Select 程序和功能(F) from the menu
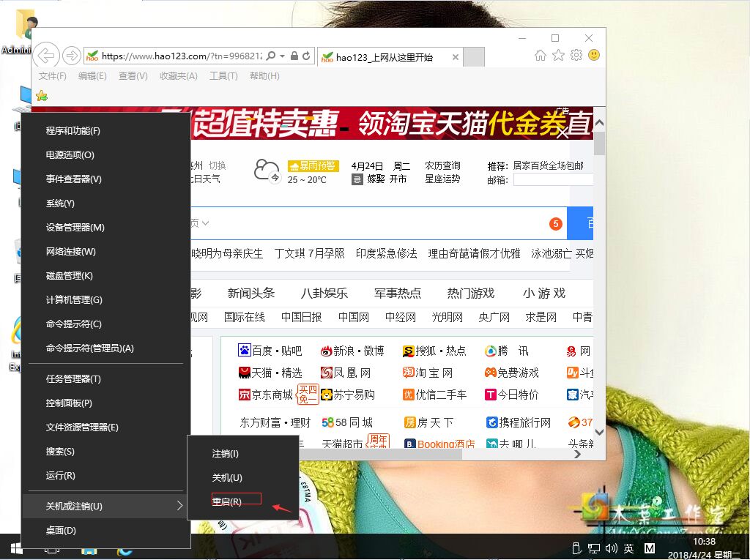750x560 pixels. (105, 130)
